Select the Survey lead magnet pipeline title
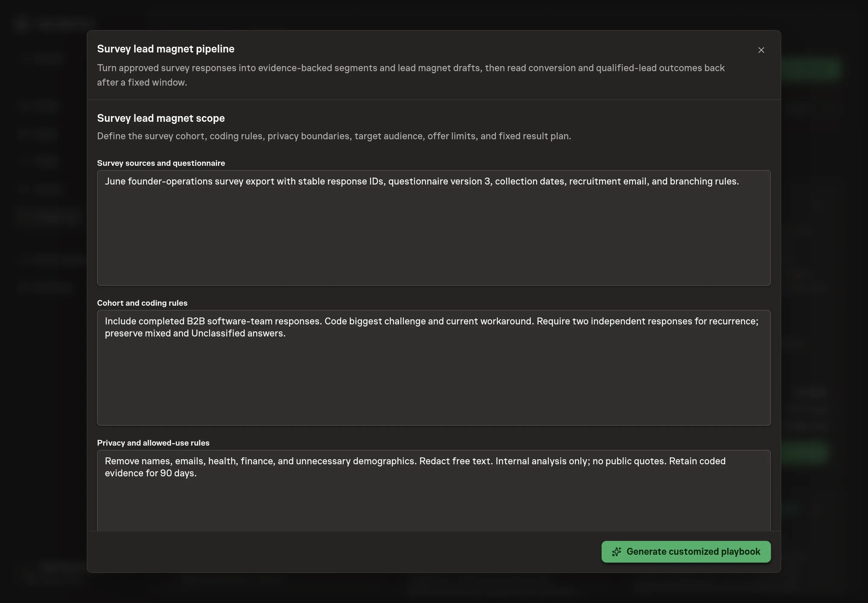 tap(166, 49)
